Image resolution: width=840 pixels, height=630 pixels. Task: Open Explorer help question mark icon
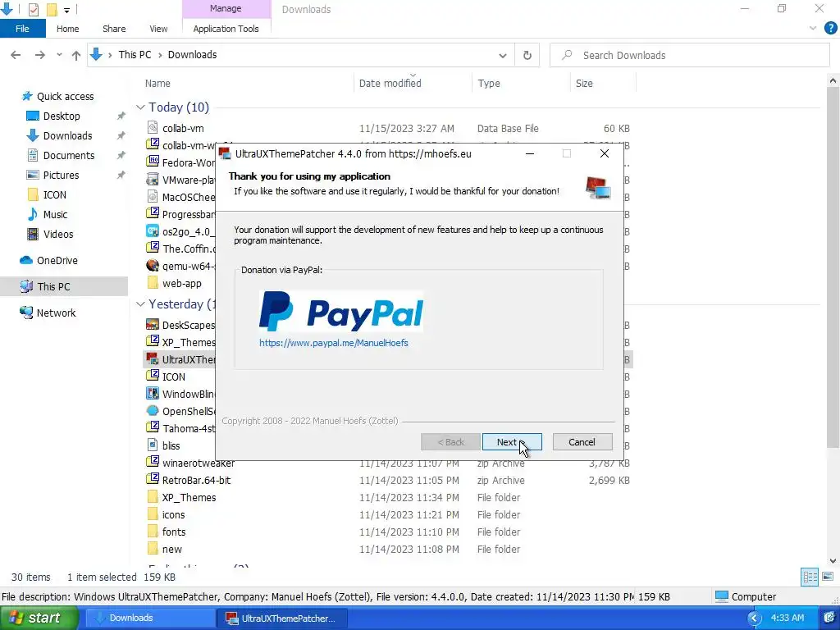[x=830, y=29]
